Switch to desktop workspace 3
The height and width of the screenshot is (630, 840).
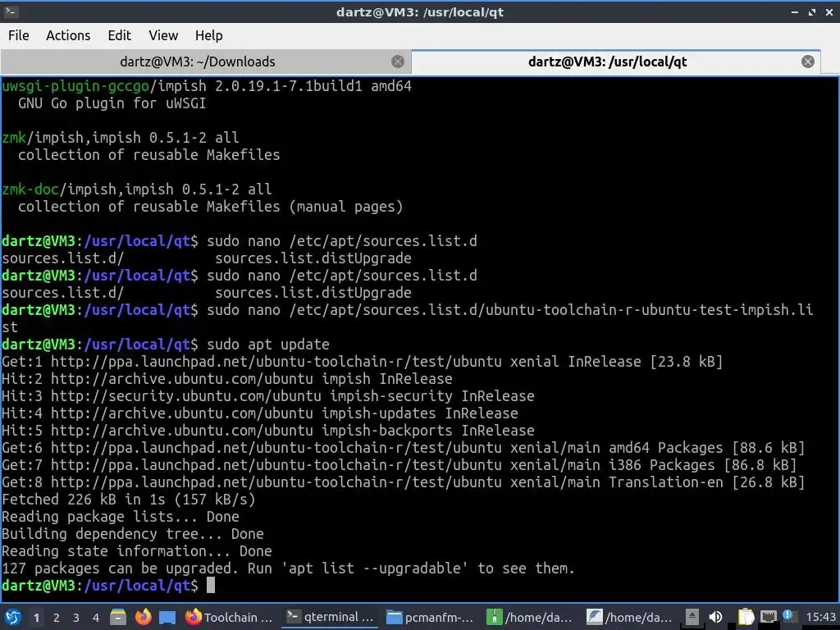[76, 618]
